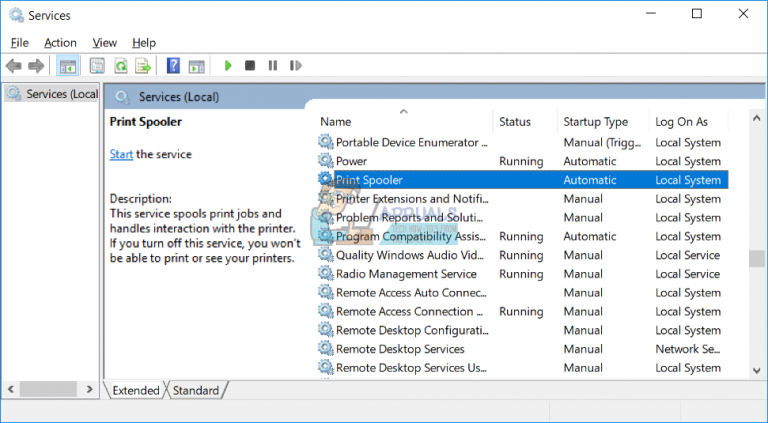Open the View menu
768x423 pixels.
pos(104,43)
